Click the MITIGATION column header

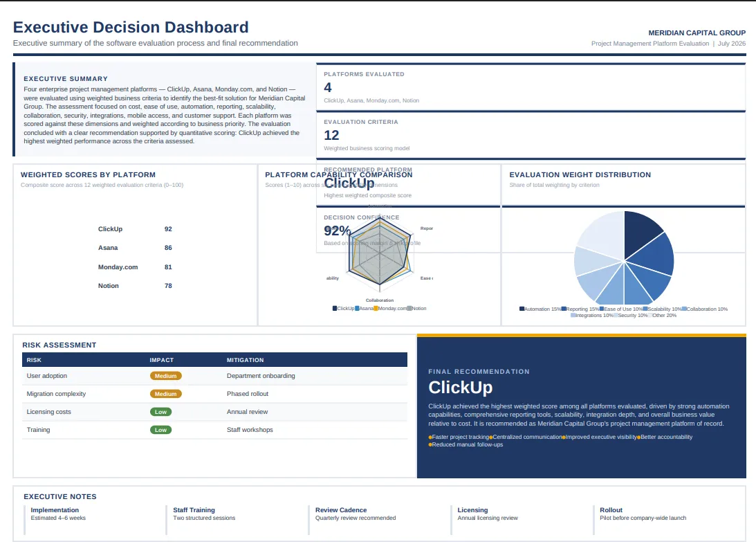click(245, 360)
